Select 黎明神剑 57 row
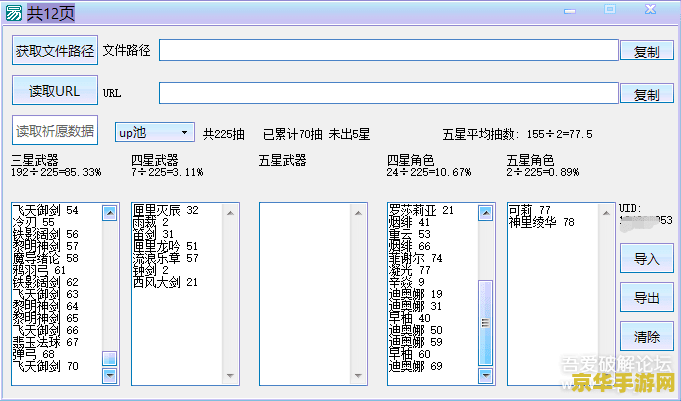 pyautogui.click(x=46, y=246)
